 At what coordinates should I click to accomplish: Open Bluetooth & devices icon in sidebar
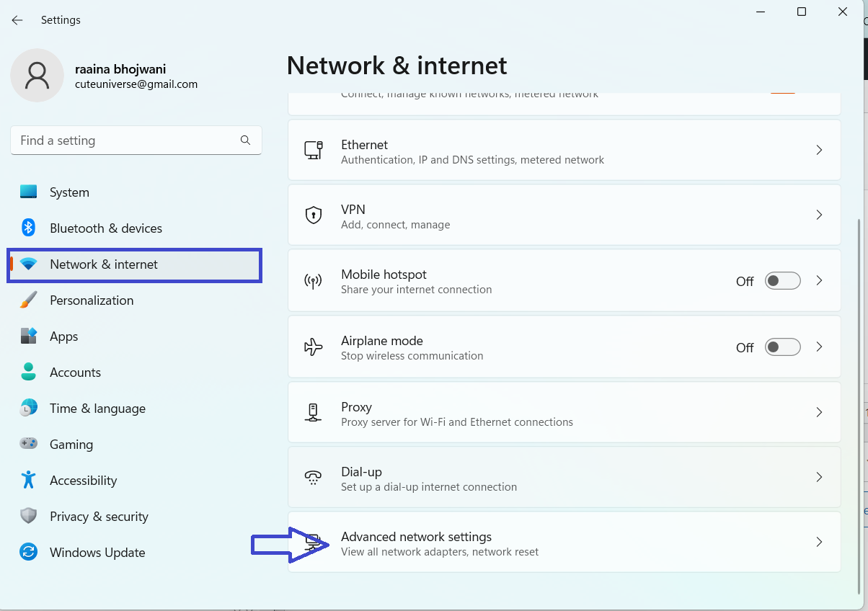(x=29, y=228)
